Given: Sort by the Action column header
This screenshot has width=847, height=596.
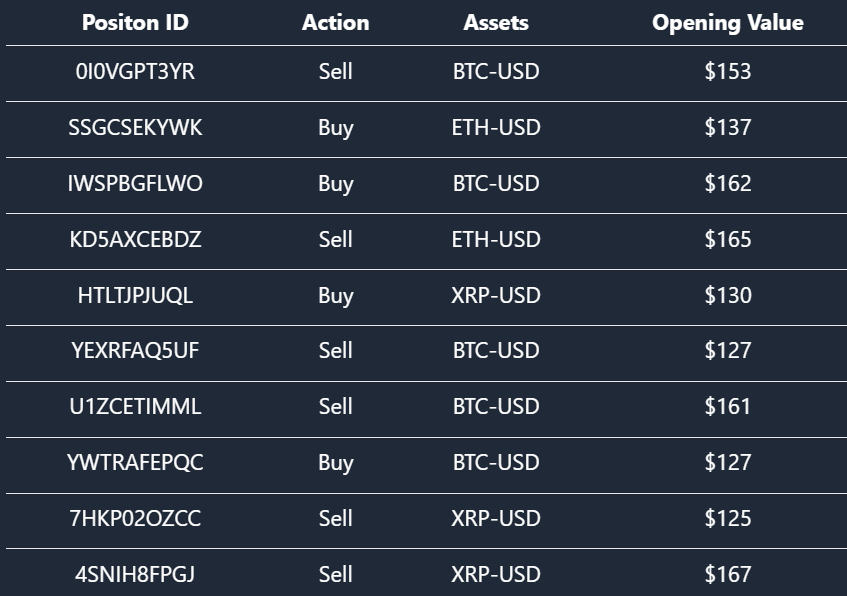Looking at the screenshot, I should pyautogui.click(x=335, y=22).
